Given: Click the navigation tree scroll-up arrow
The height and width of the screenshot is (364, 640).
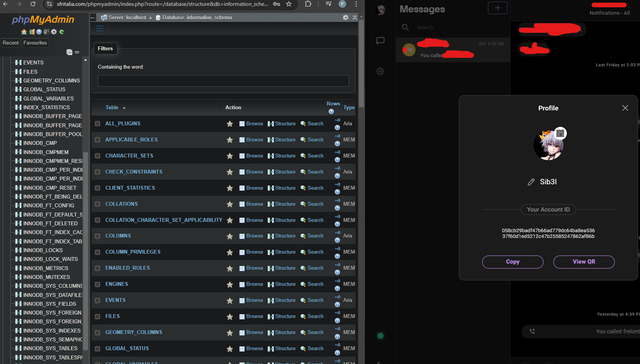Looking at the screenshot, I should tap(85, 60).
